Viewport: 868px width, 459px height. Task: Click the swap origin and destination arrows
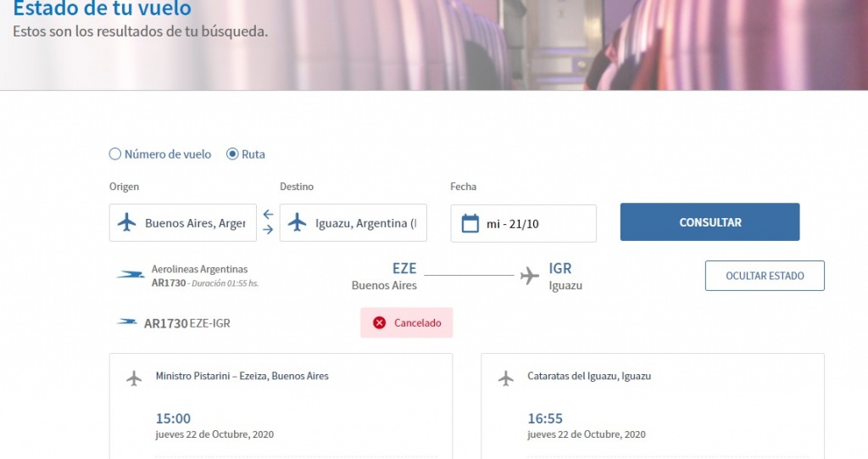(x=268, y=222)
